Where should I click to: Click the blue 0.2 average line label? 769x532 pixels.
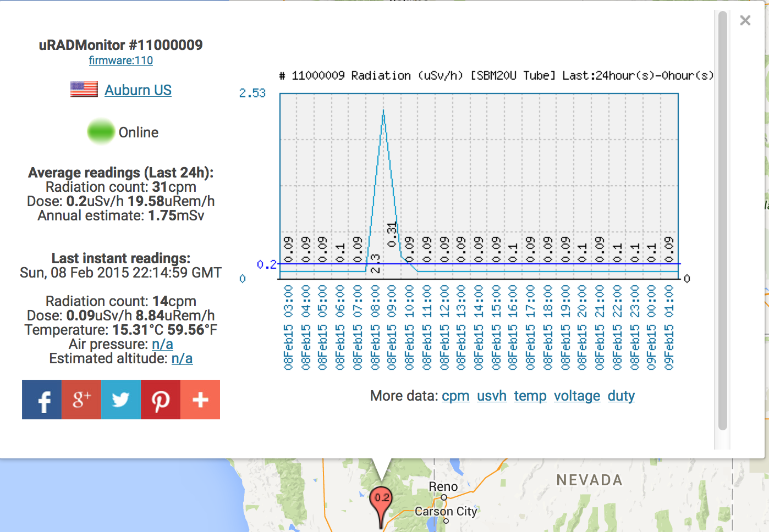[x=267, y=264]
